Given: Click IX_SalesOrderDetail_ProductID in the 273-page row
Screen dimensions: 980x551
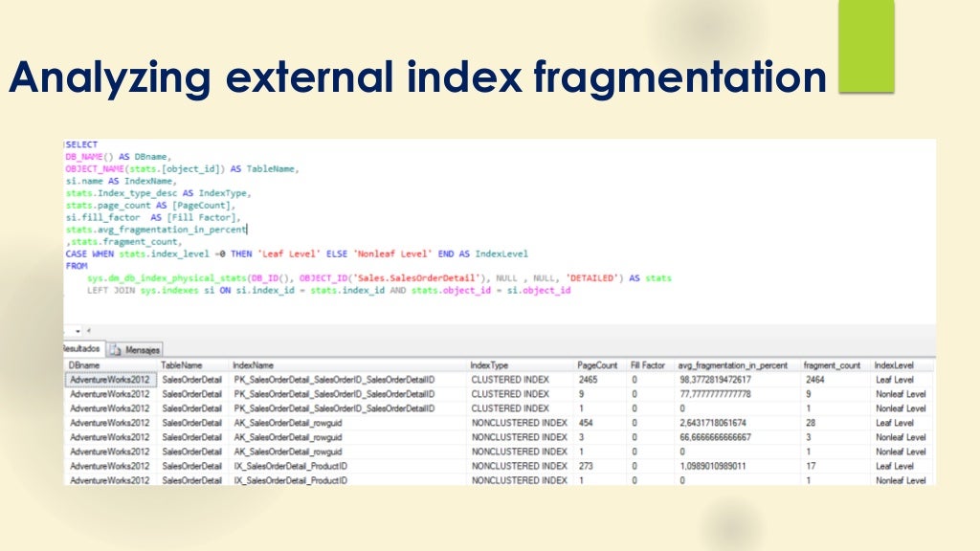Looking at the screenshot, I should [291, 466].
